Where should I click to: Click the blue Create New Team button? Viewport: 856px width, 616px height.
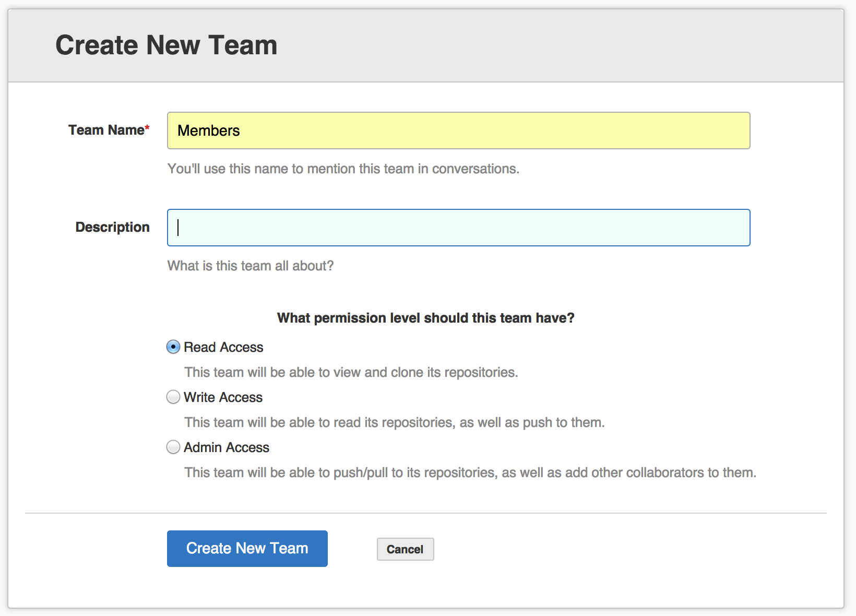click(247, 549)
